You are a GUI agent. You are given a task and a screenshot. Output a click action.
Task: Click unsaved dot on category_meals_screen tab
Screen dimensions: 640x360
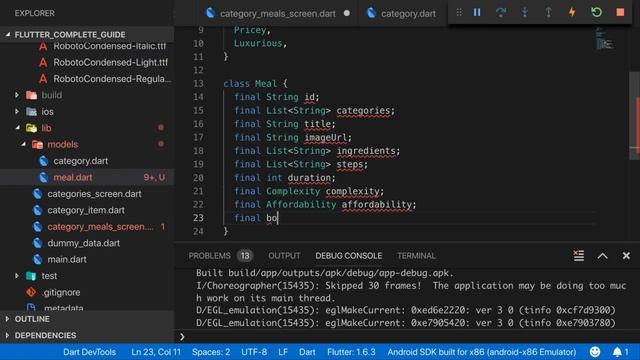[347, 13]
